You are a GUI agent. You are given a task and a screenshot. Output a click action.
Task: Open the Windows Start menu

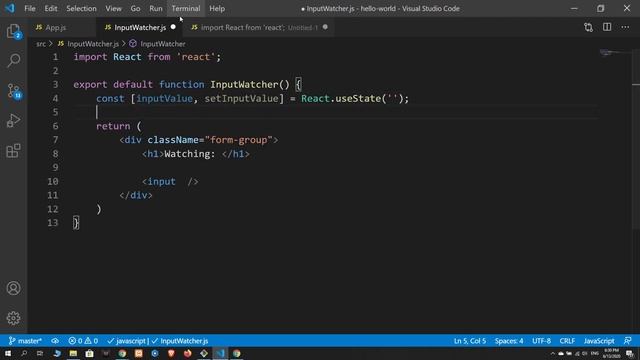click(8, 353)
